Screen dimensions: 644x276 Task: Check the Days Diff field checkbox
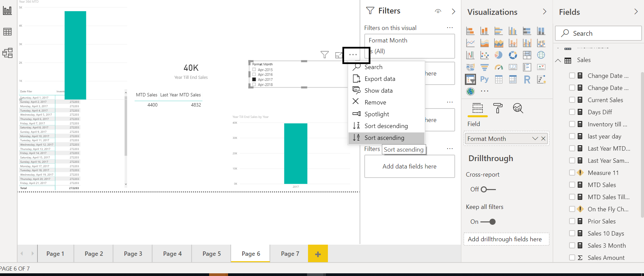click(572, 112)
